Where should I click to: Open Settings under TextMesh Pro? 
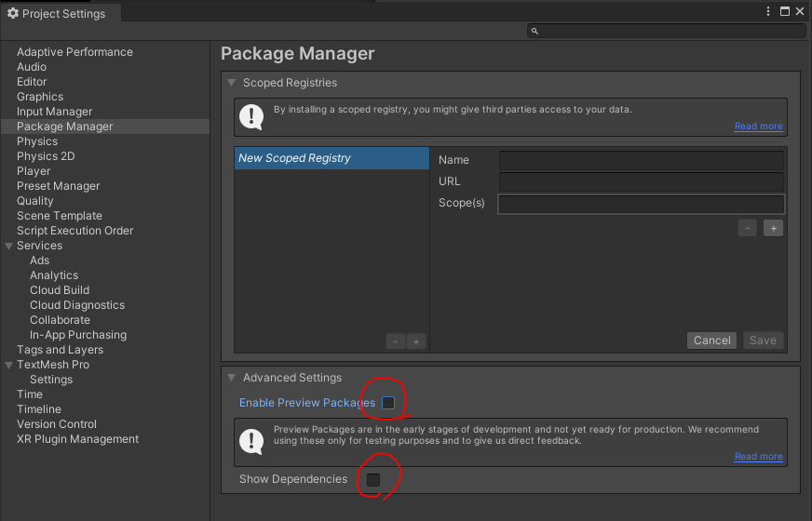tap(51, 380)
